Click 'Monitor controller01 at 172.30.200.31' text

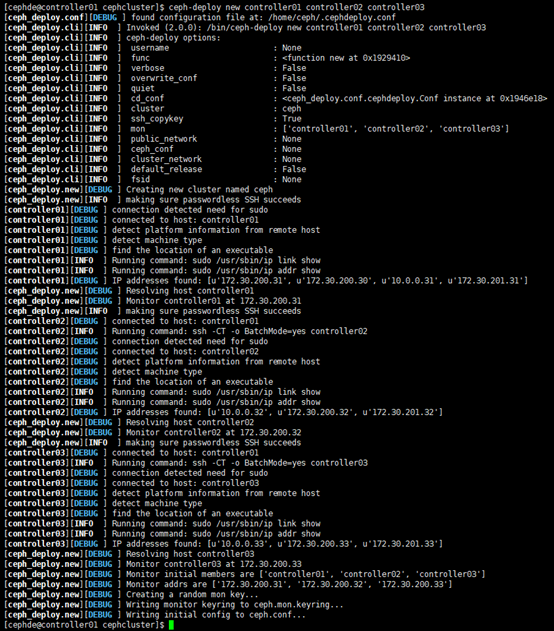214,301
